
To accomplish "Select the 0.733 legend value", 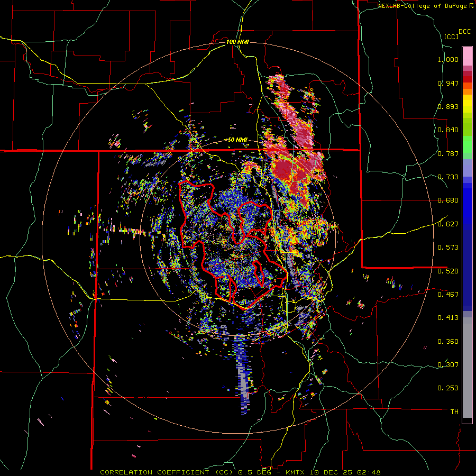I will coord(448,177).
